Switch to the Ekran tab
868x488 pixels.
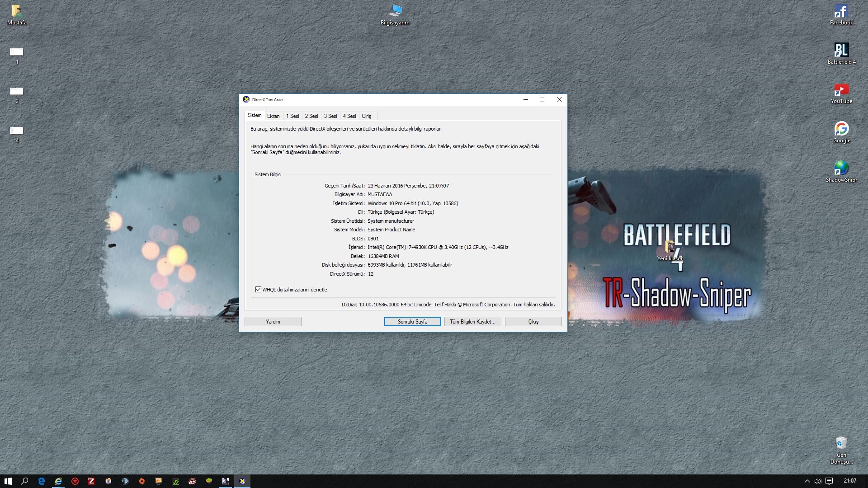tap(273, 116)
